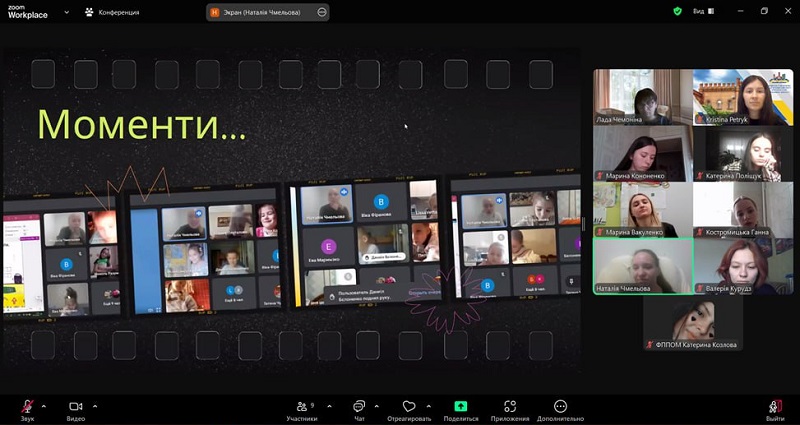Click the green encryption shield icon
The height and width of the screenshot is (425, 800).
678,11
